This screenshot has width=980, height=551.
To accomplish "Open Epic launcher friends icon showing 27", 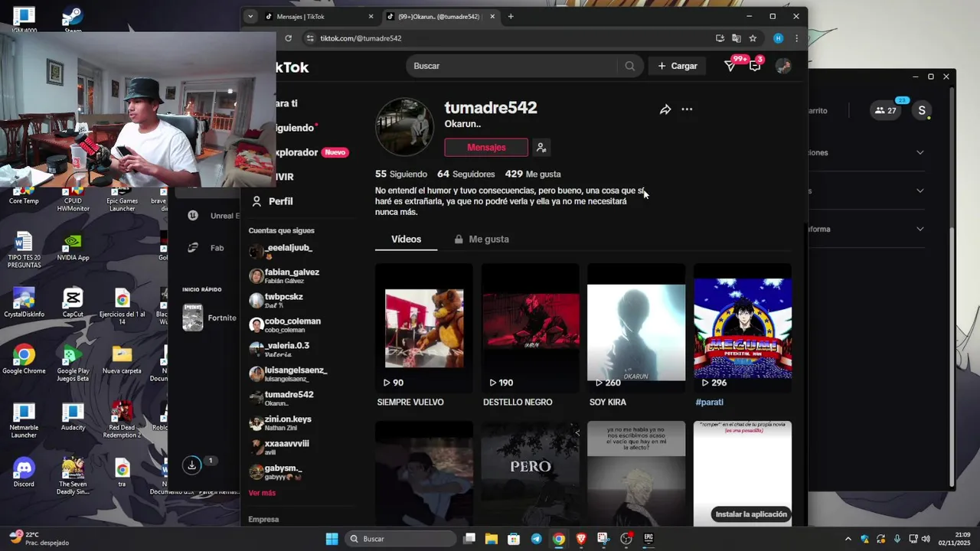I will pos(887,110).
